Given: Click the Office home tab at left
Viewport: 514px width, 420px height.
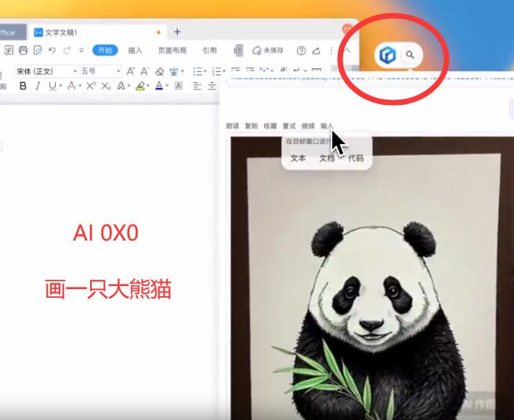Looking at the screenshot, I should coord(13,32).
